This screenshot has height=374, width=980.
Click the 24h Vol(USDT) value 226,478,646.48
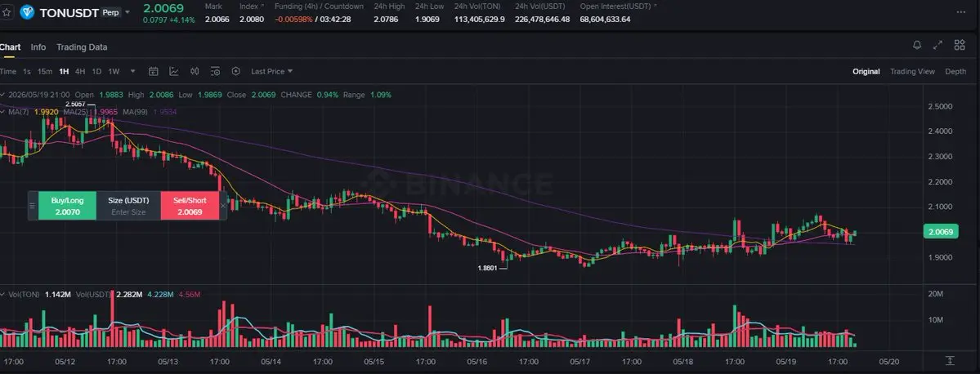click(542, 20)
